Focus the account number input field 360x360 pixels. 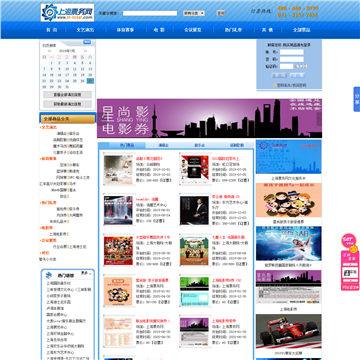pyautogui.click(x=291, y=52)
